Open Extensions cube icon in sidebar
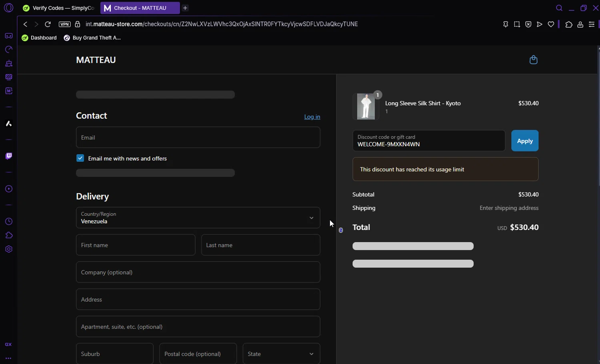Screen dimensions: 600x364 tap(8, 235)
